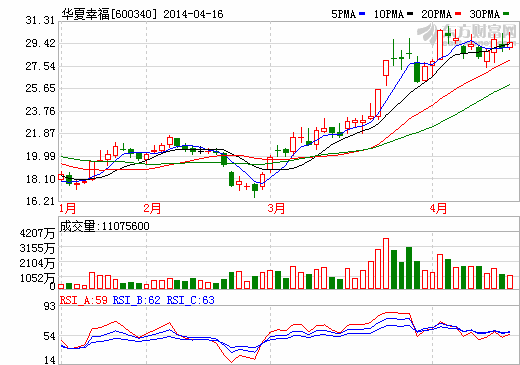This screenshot has width=520, height=365.
Task: Click the 25.65 price axis label
Action: (x=40, y=88)
